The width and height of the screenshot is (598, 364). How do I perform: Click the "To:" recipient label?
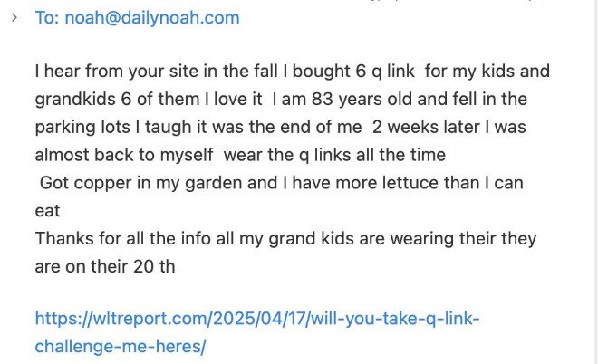point(46,17)
